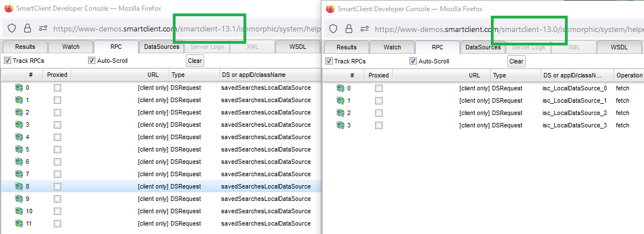This screenshot has height=234, width=644.
Task: Check Proxied box for row 0 in right window
Action: (x=379, y=88)
